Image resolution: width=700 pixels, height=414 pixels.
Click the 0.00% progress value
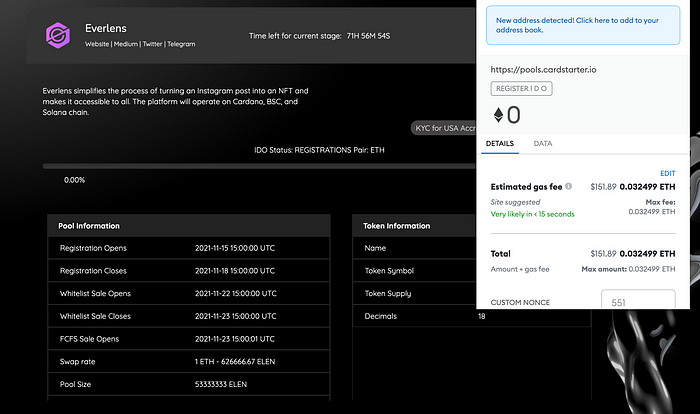pyautogui.click(x=74, y=180)
